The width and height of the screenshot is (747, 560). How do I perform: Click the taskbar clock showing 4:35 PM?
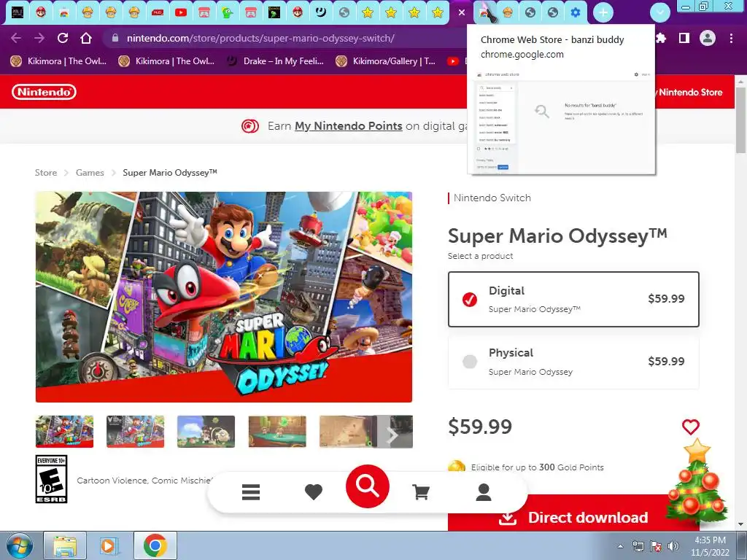(x=710, y=546)
